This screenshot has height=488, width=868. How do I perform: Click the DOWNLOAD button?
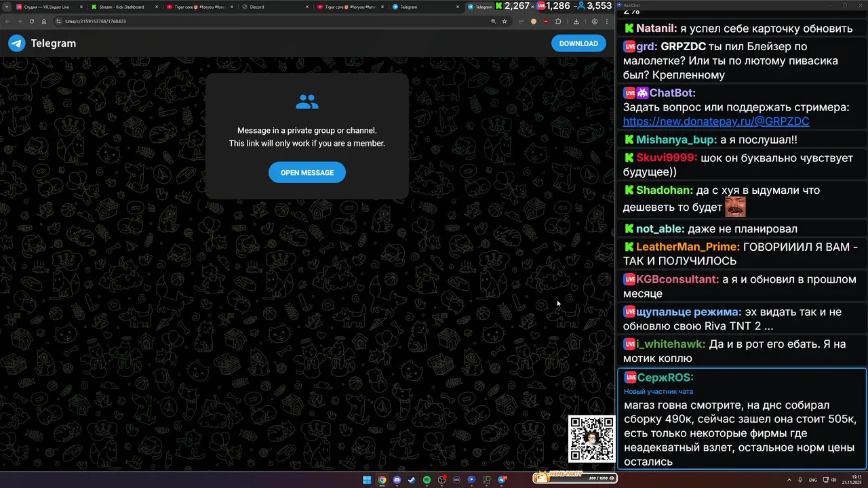(x=578, y=43)
